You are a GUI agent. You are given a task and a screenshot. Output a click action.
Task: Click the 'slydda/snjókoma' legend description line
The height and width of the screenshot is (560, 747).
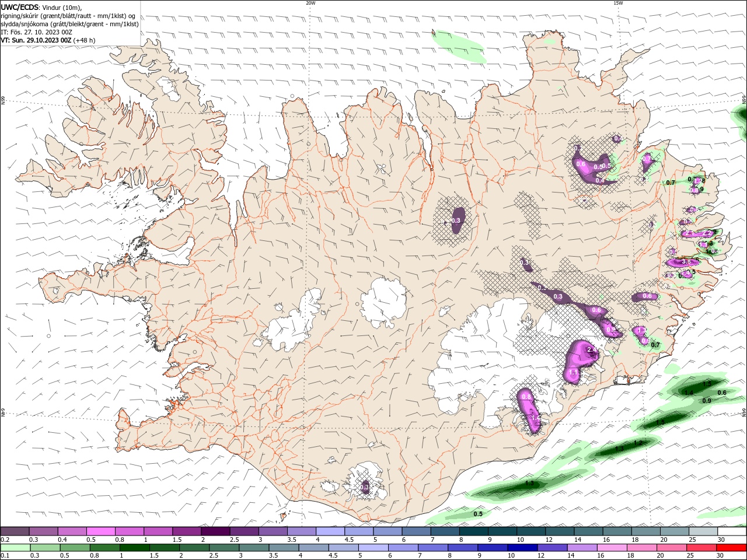point(70,24)
